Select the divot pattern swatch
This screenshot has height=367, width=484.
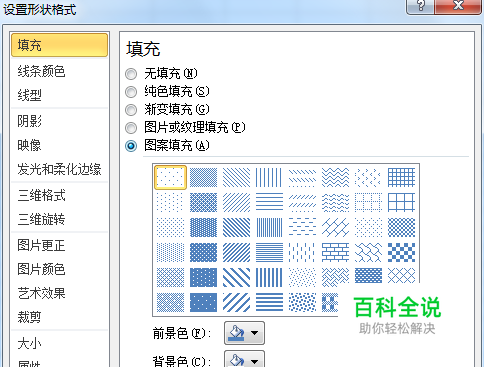click(x=368, y=177)
